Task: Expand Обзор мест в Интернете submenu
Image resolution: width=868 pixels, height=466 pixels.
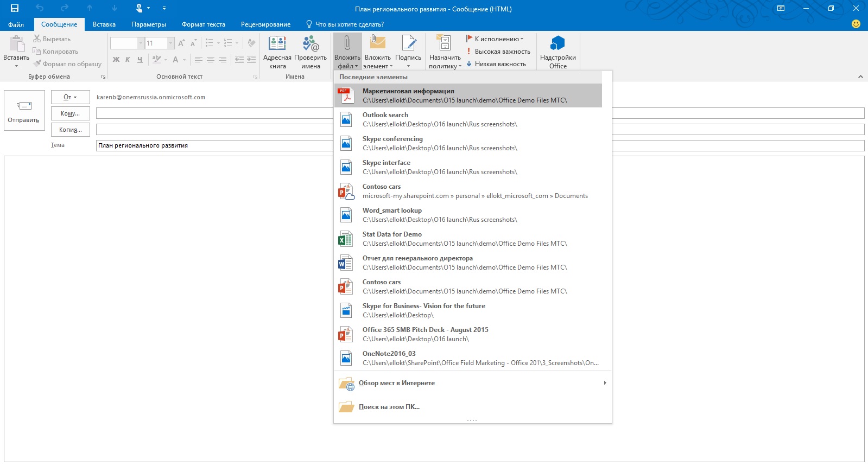Action: pyautogui.click(x=472, y=383)
